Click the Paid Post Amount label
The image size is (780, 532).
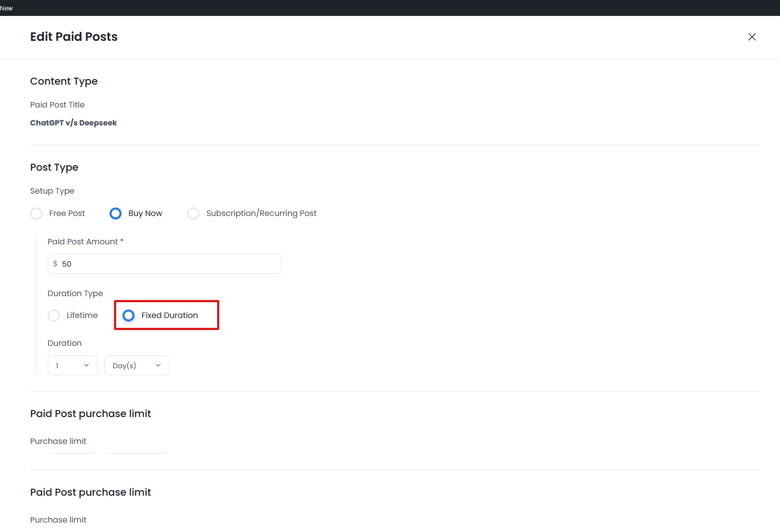tap(83, 241)
